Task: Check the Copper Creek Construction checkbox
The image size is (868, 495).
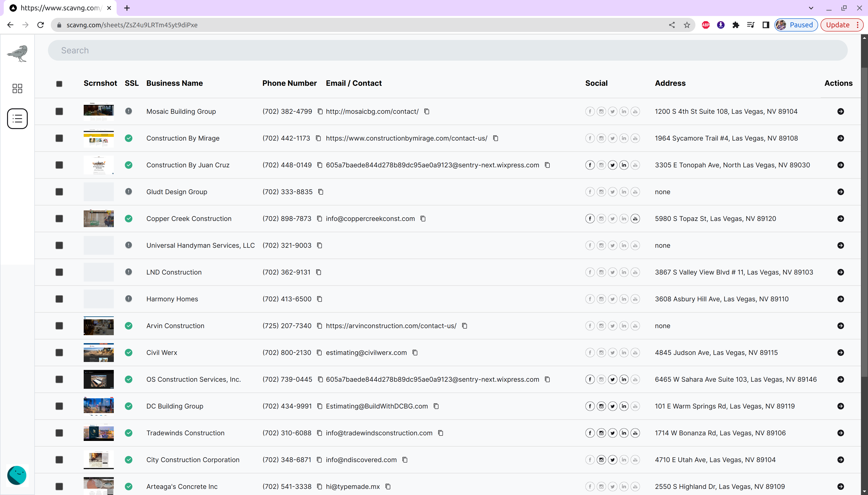Action: [59, 219]
